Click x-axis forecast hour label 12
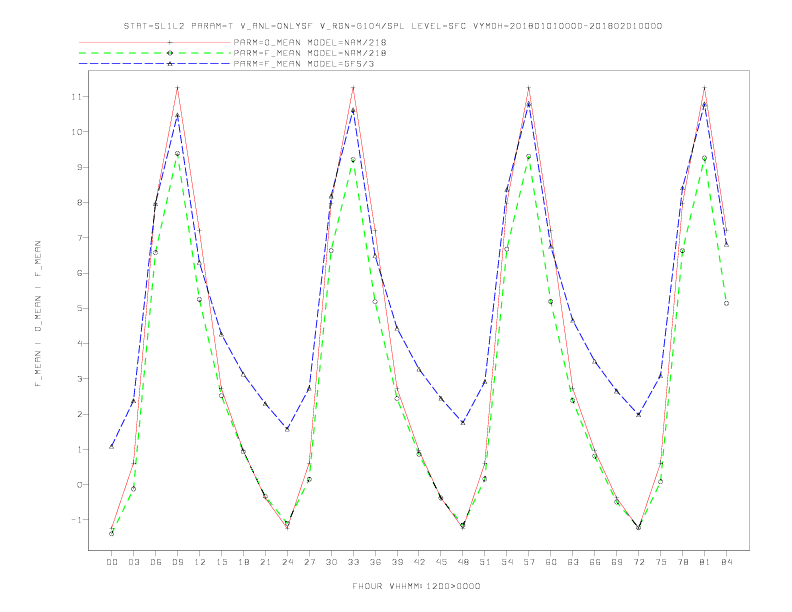Viewport: 792px width, 612px height. pyautogui.click(x=200, y=562)
